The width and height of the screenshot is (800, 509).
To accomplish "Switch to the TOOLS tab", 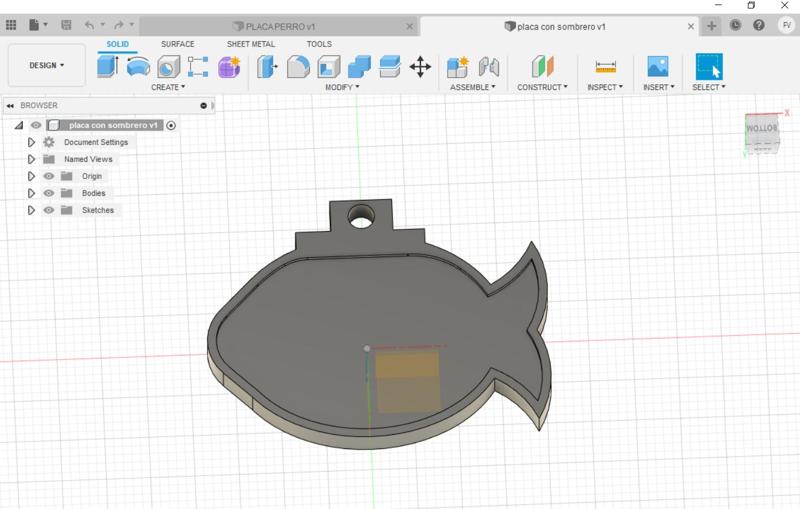I will pos(319,44).
